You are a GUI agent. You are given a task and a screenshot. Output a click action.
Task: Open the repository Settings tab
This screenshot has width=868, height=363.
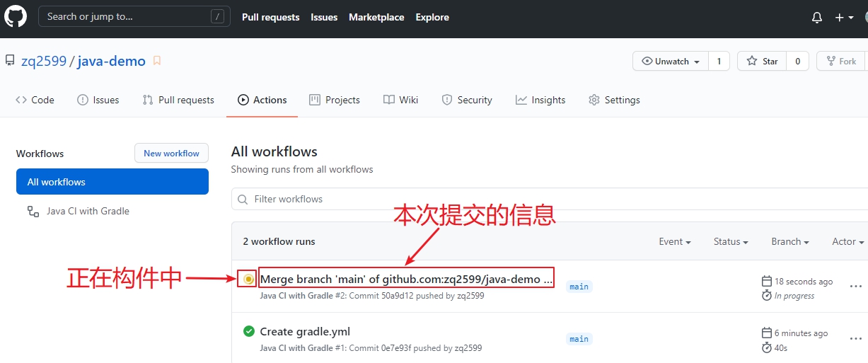click(614, 100)
